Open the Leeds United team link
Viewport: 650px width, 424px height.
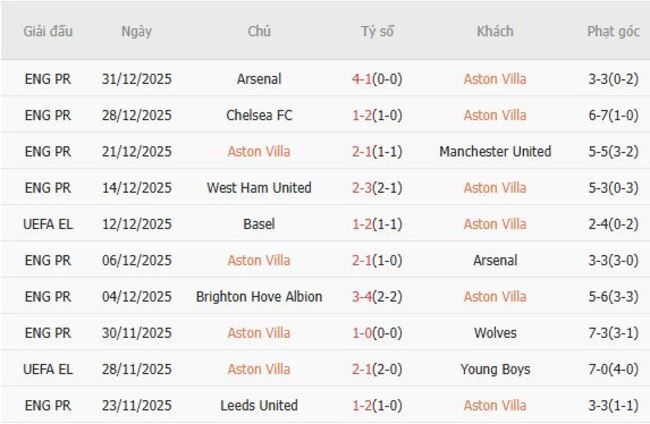259,405
